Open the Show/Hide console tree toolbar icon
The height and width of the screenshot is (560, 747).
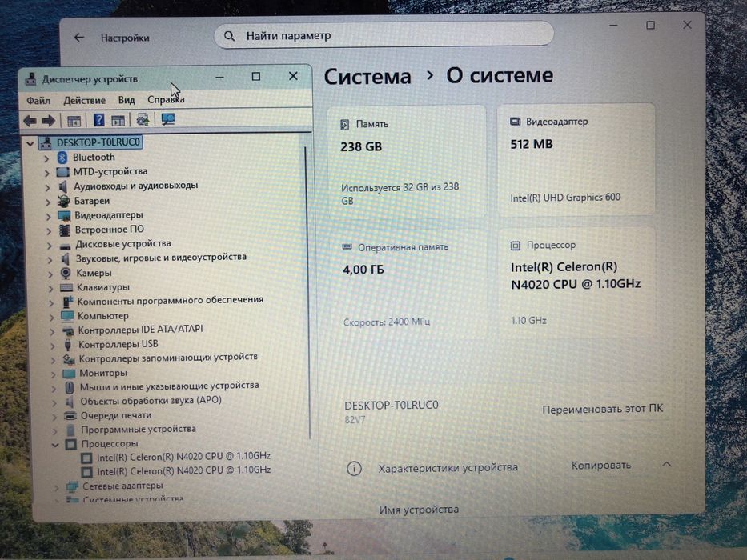[74, 121]
